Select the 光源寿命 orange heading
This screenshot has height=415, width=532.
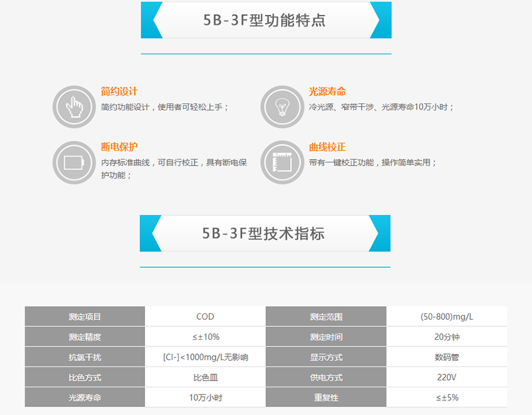click(327, 92)
